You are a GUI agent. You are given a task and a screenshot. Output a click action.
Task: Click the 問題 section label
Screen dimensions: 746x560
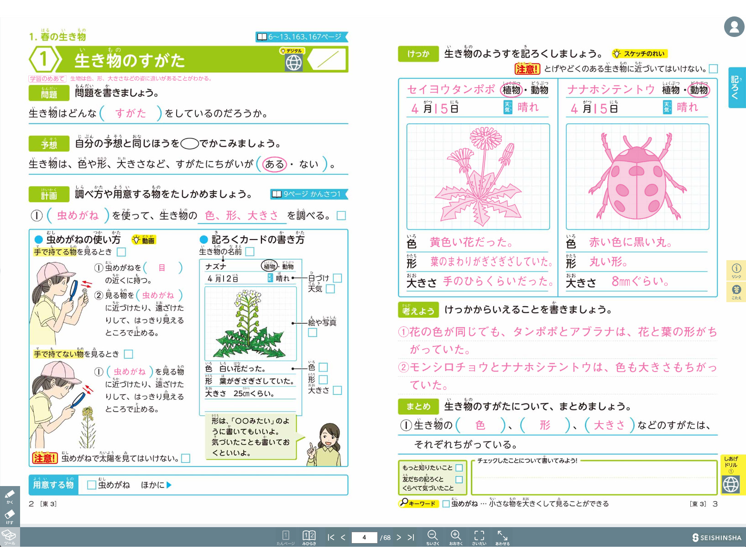pyautogui.click(x=49, y=93)
